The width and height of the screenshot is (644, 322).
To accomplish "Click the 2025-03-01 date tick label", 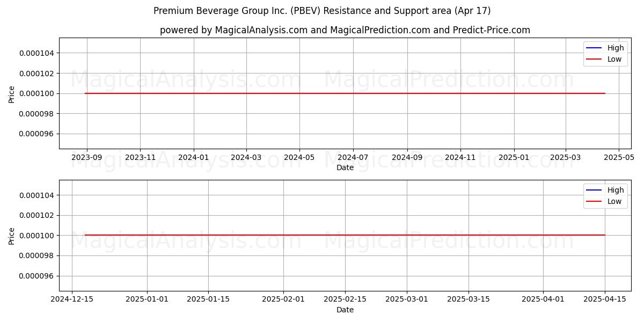I will [407, 301].
